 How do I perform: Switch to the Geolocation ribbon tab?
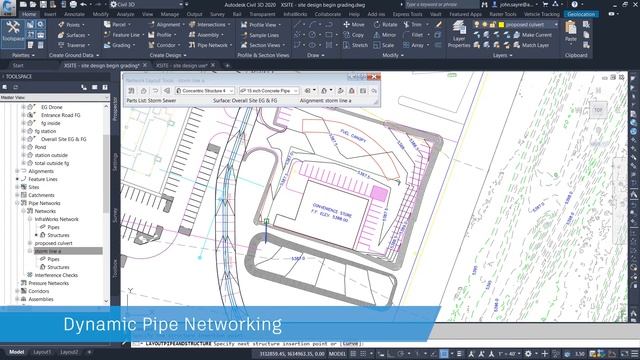pos(581,14)
